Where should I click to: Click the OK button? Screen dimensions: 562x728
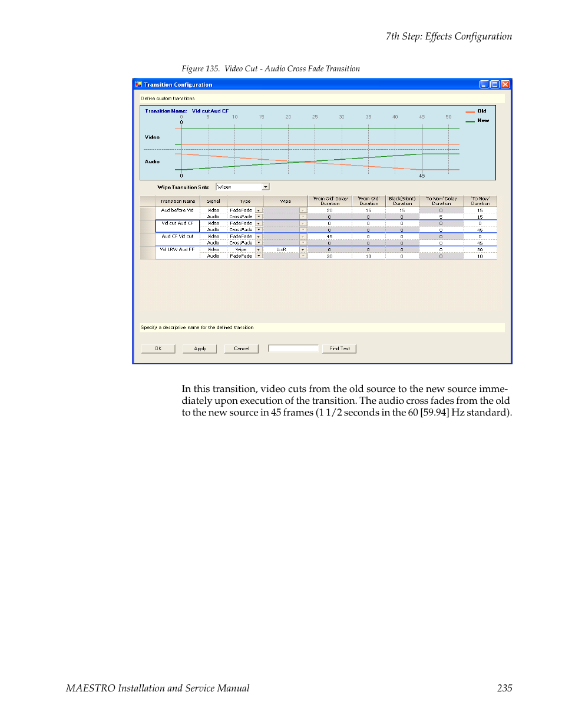point(158,348)
